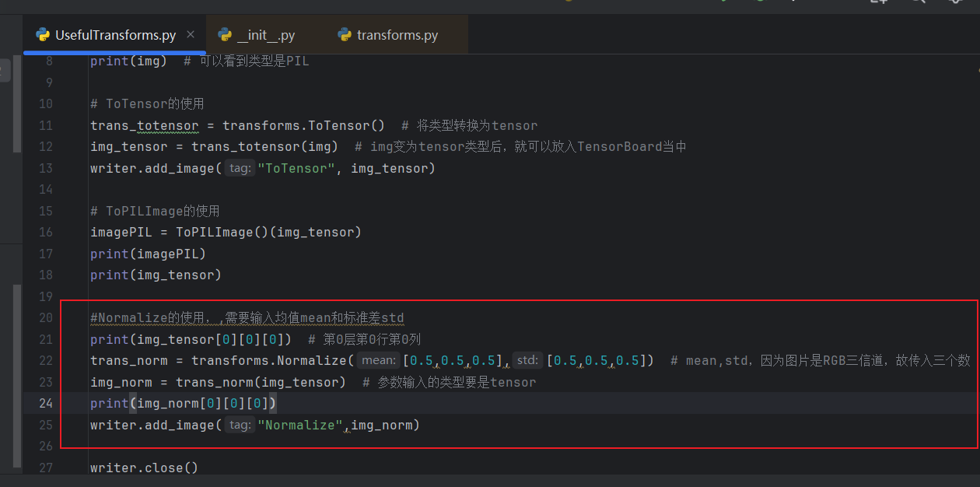Click 'writer.close()' on line 27

pos(144,468)
